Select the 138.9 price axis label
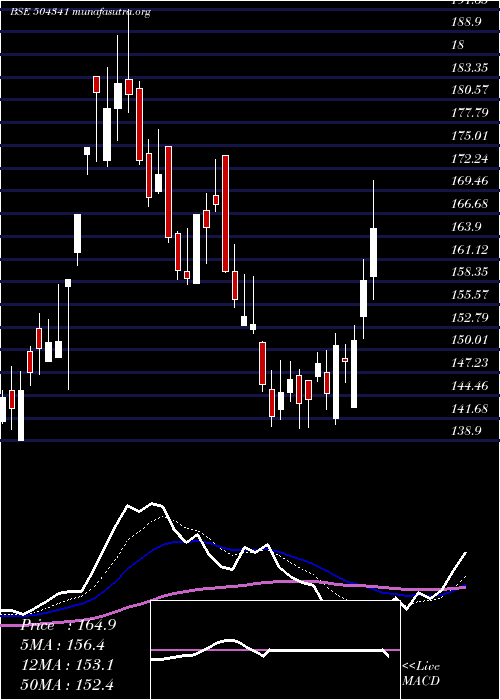Screen dimensions: 500x700 [x=467, y=432]
